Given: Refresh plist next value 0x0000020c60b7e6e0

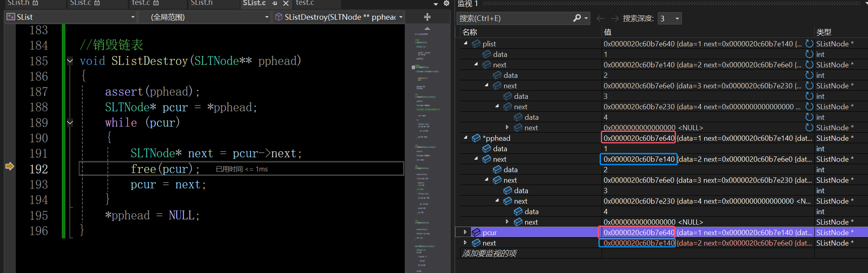Looking at the screenshot, I should [x=809, y=85].
